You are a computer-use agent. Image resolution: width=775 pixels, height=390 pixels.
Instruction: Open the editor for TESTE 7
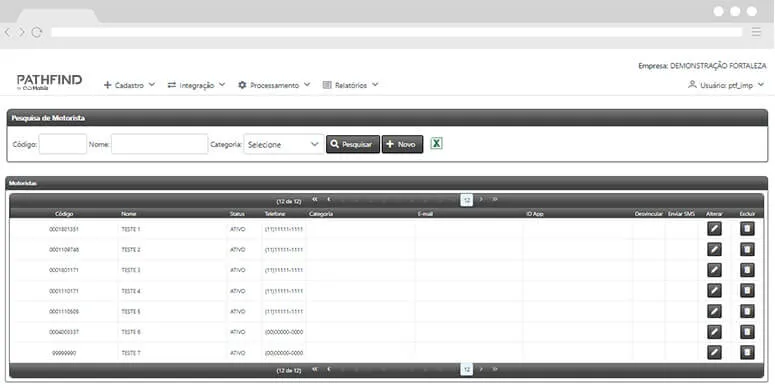click(714, 352)
